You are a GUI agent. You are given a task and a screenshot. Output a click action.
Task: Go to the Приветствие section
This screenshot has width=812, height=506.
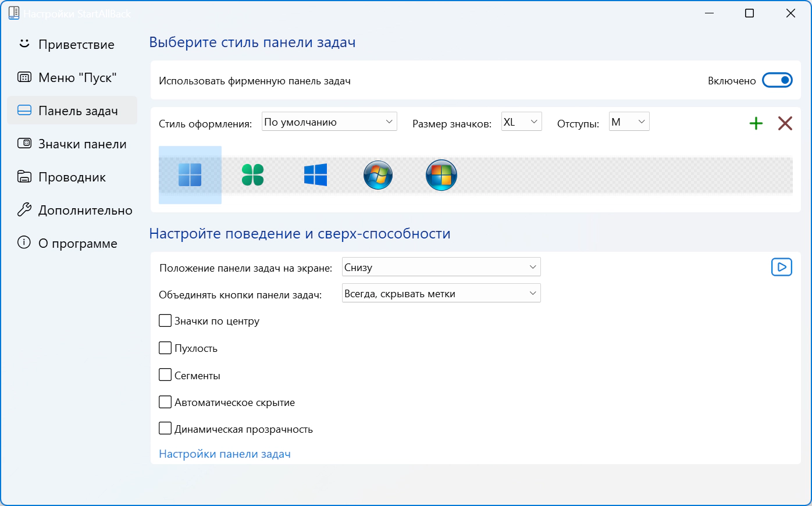pos(72,44)
